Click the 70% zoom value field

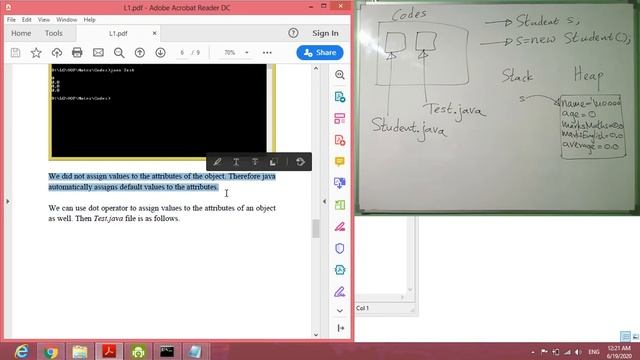tap(230, 53)
